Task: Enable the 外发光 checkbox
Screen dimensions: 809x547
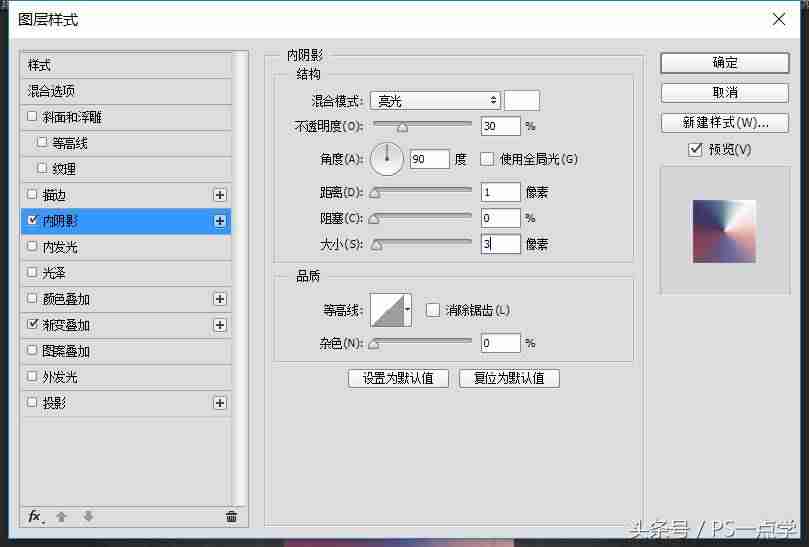Action: [x=32, y=376]
